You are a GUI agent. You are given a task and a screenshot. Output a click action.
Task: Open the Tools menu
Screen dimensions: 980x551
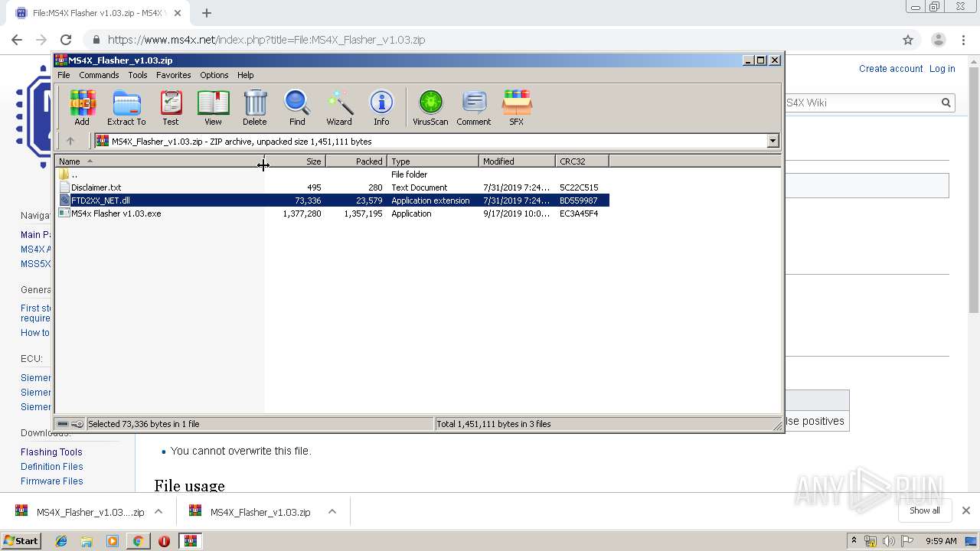pyautogui.click(x=138, y=75)
